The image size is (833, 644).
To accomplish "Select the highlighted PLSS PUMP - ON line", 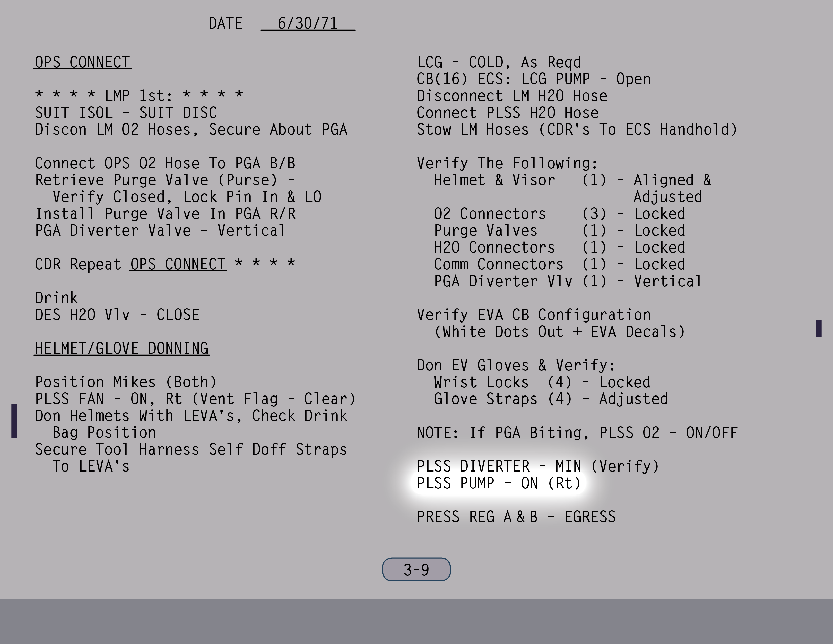I will point(499,483).
